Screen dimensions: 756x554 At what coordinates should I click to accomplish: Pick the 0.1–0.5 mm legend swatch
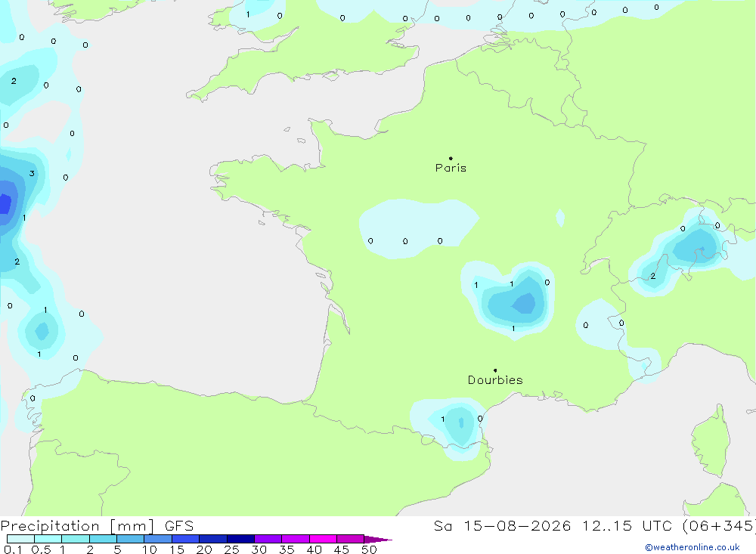(20, 539)
